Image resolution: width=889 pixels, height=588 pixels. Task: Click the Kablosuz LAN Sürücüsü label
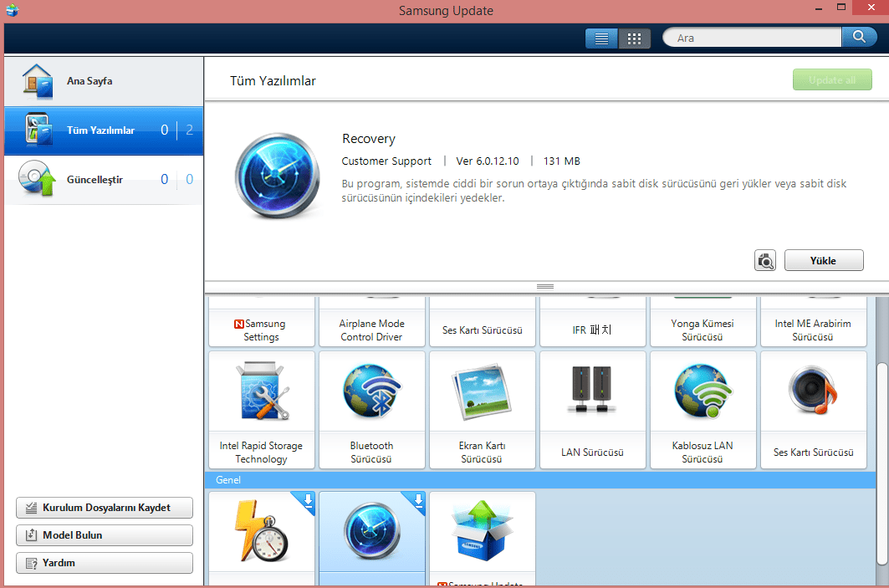703,452
